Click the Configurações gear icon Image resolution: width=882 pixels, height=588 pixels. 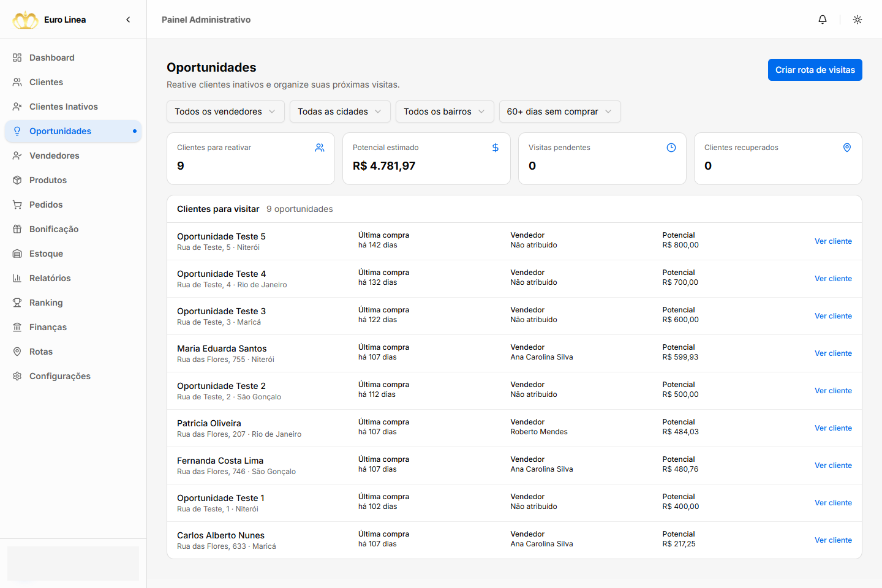click(x=17, y=376)
